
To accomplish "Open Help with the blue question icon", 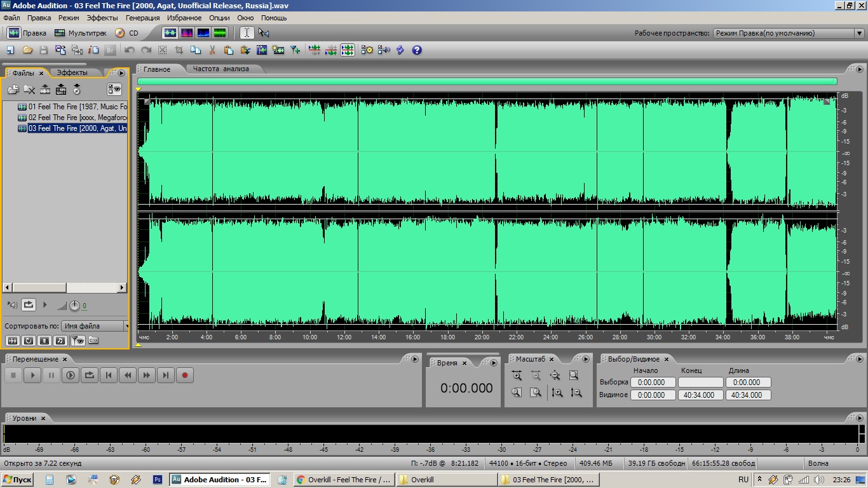I will point(417,50).
